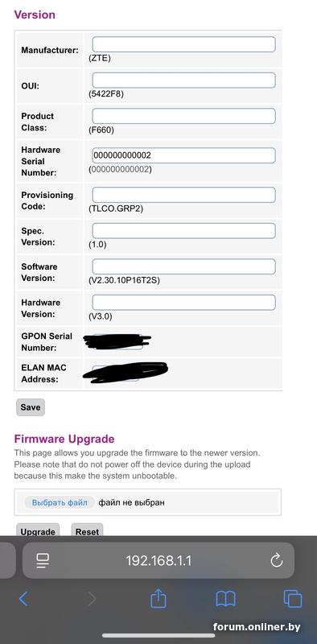317x644 pixels.
Task: Click the Save button
Action: tap(31, 407)
